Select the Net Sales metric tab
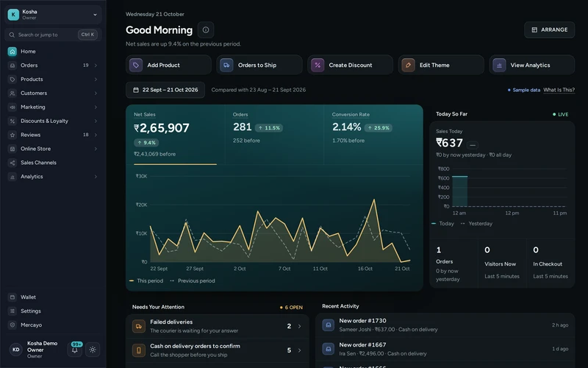Viewport: 588px width, 368px height. pos(175,135)
